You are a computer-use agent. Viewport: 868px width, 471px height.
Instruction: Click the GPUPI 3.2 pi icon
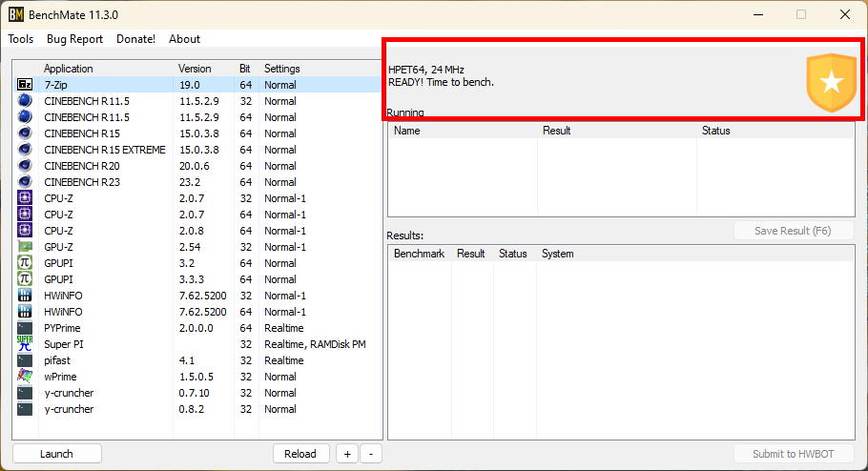click(x=25, y=263)
